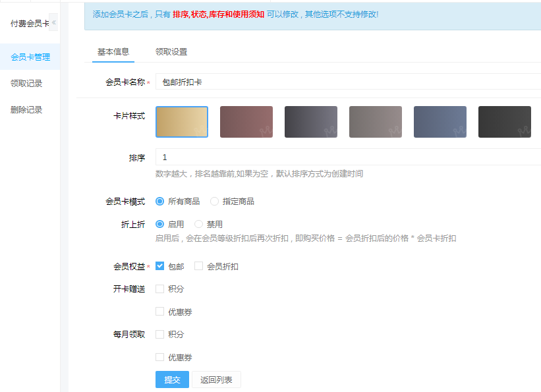
Task: Check 优惠券 under 开卡赠送
Action: pyautogui.click(x=159, y=312)
